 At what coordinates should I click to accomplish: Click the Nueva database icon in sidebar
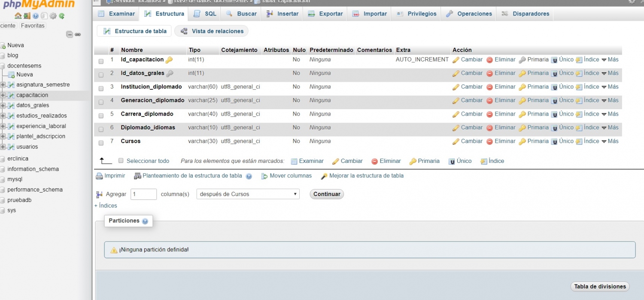(x=3, y=46)
